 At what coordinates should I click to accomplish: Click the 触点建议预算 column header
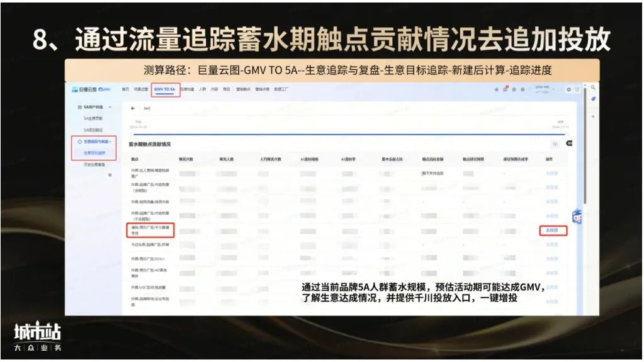473,159
